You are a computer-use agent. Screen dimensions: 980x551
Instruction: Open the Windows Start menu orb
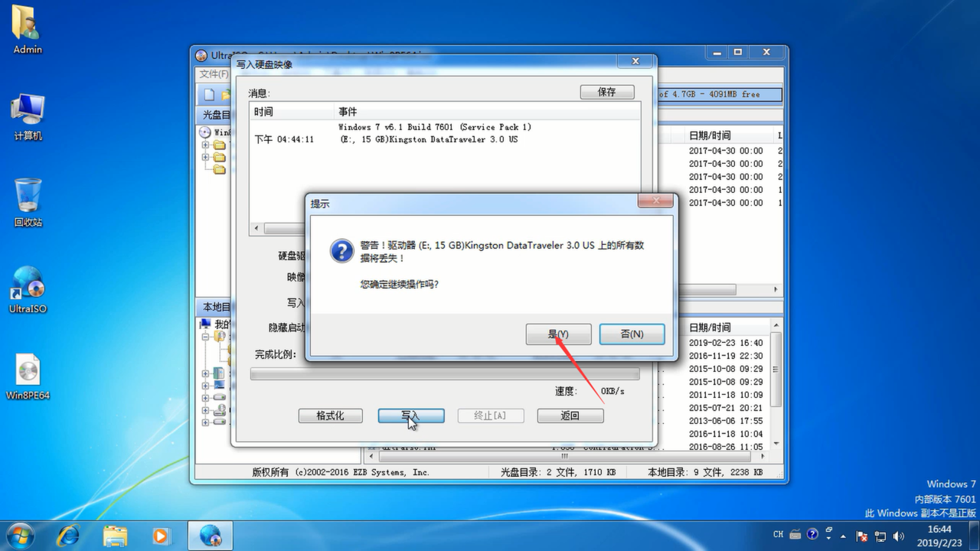coord(21,535)
